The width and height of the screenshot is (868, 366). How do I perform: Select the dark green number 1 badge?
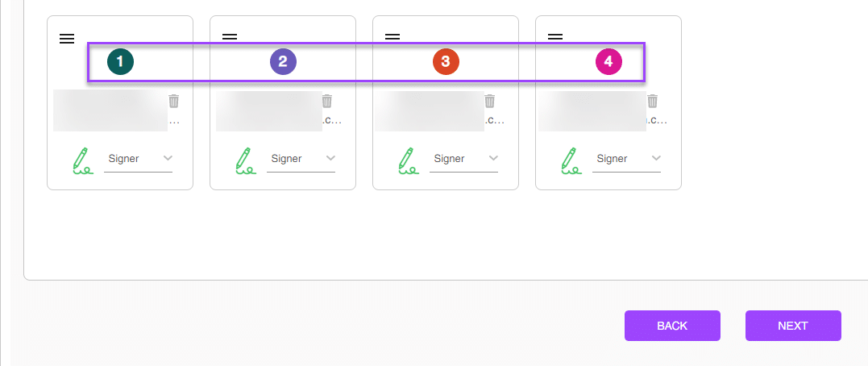(121, 62)
